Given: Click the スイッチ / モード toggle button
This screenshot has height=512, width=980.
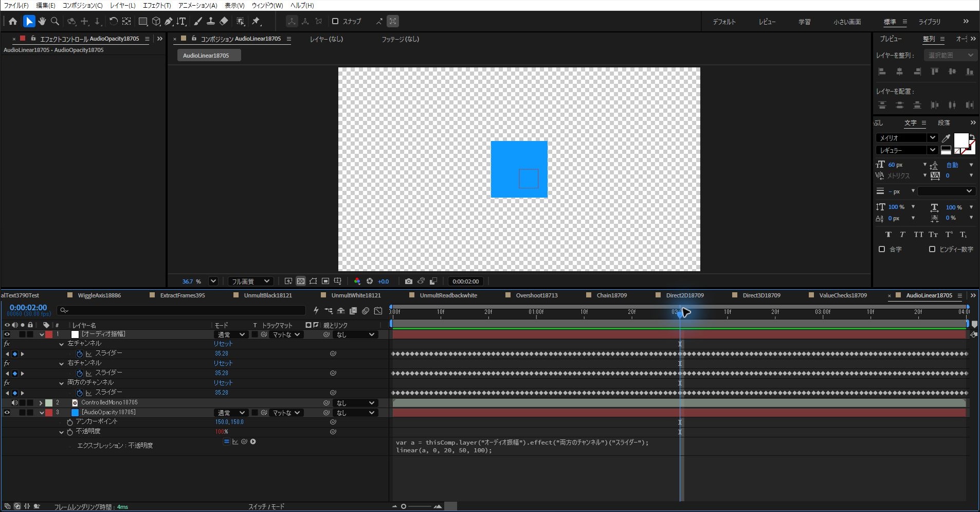Looking at the screenshot, I should pos(266,507).
